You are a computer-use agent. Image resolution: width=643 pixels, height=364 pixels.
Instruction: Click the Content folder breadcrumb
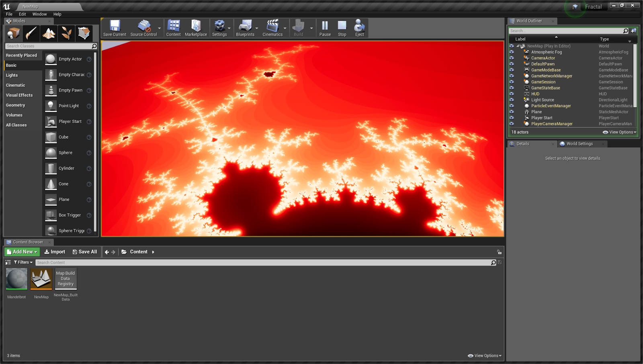139,252
